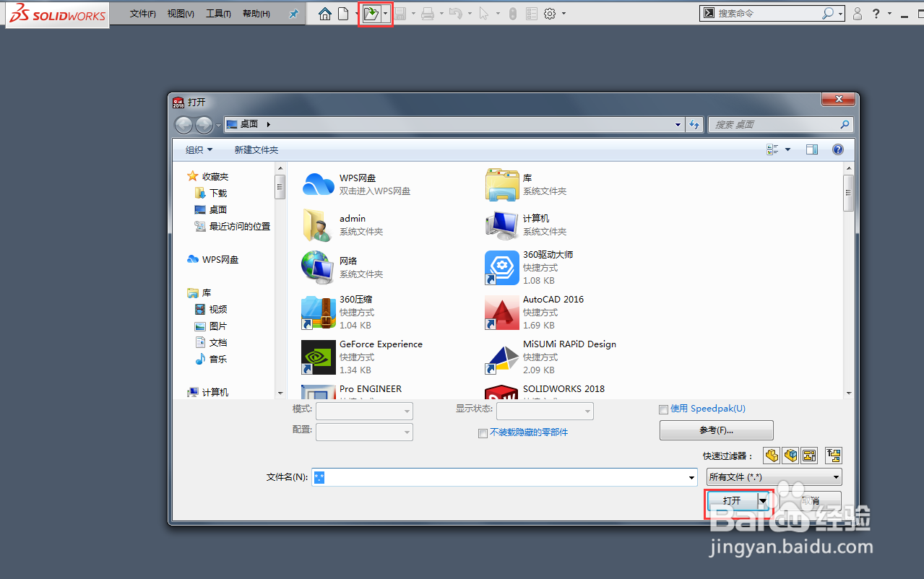Click the blue help icon in dialog
Viewport: 924px width, 579px height.
point(838,149)
